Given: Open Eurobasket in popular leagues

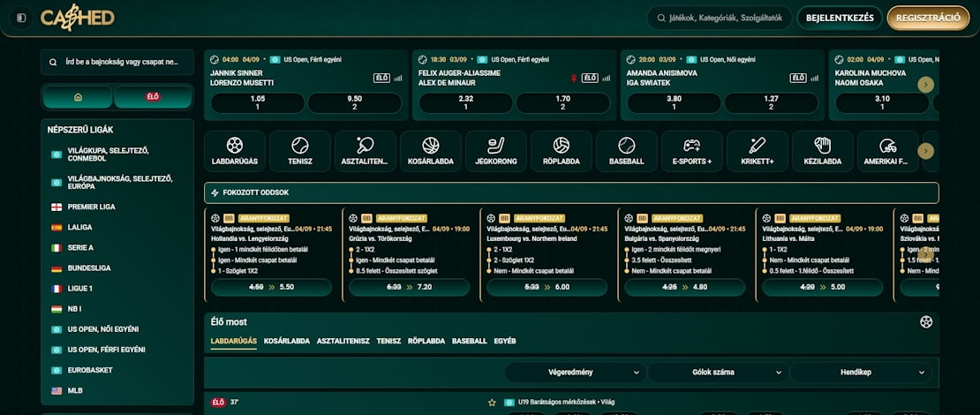Looking at the screenshot, I should pos(117,370).
